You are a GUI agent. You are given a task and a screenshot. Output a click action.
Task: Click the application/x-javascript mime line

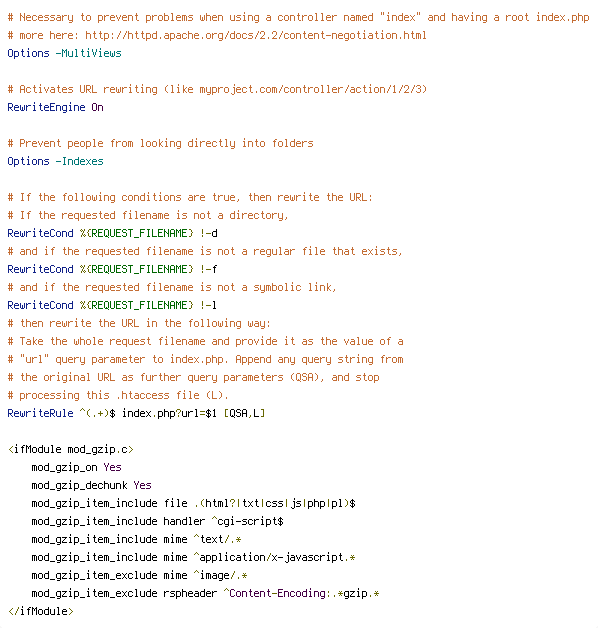(193, 558)
